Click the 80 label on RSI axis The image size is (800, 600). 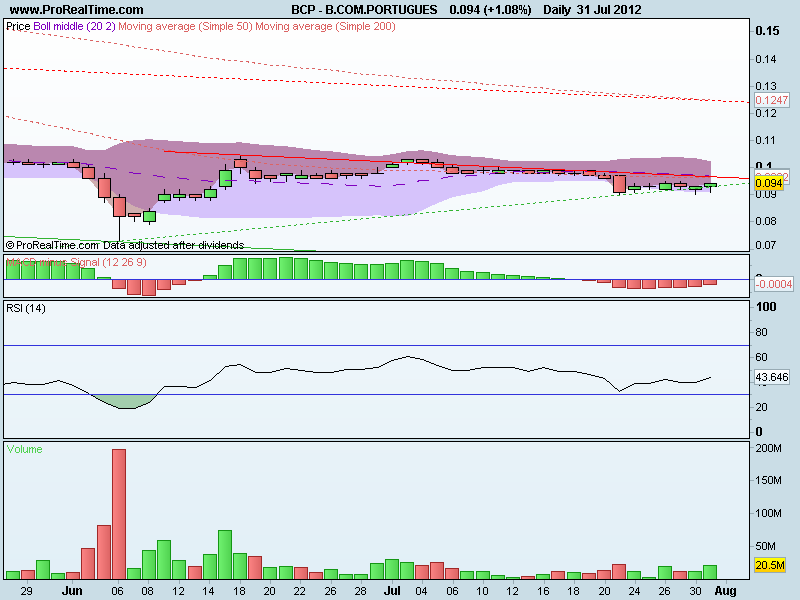[761, 332]
